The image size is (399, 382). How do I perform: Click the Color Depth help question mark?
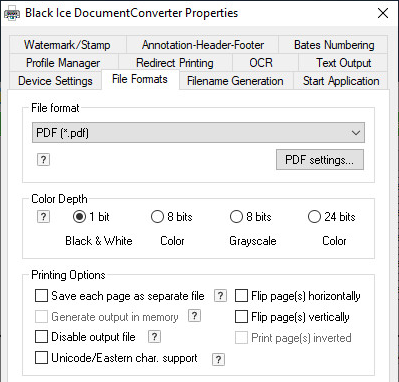[x=43, y=217]
